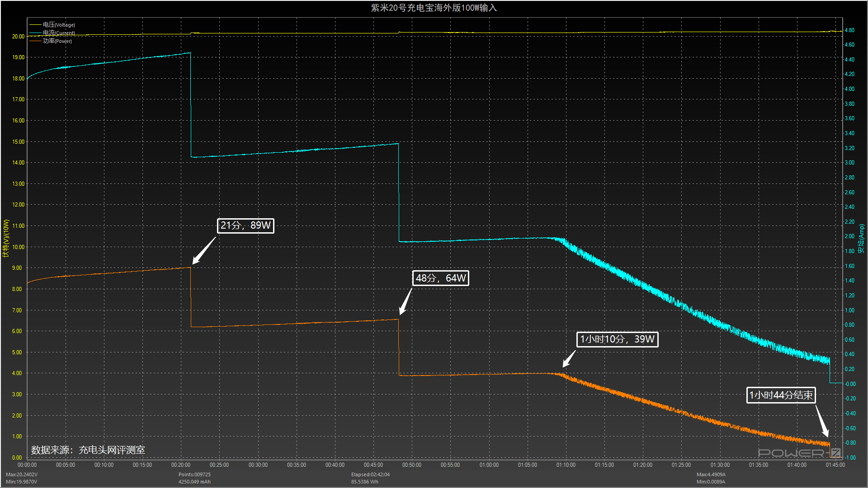Click the 安培(Amp) right axis title
The width and height of the screenshot is (868, 488).
click(x=861, y=238)
